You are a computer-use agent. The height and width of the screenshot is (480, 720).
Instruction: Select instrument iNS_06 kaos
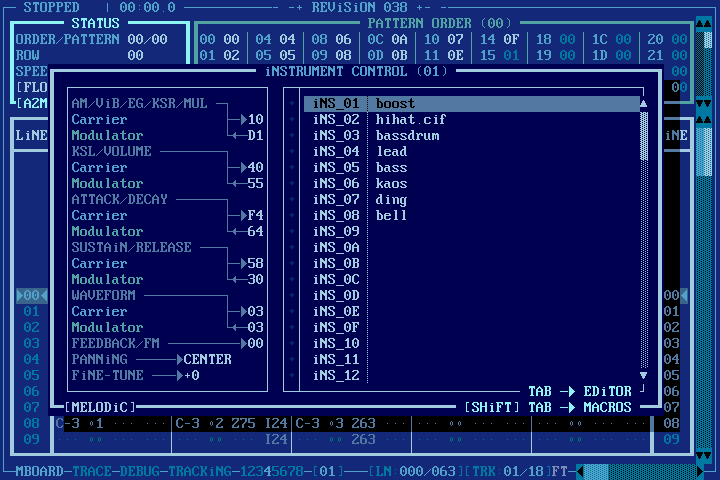pos(472,184)
